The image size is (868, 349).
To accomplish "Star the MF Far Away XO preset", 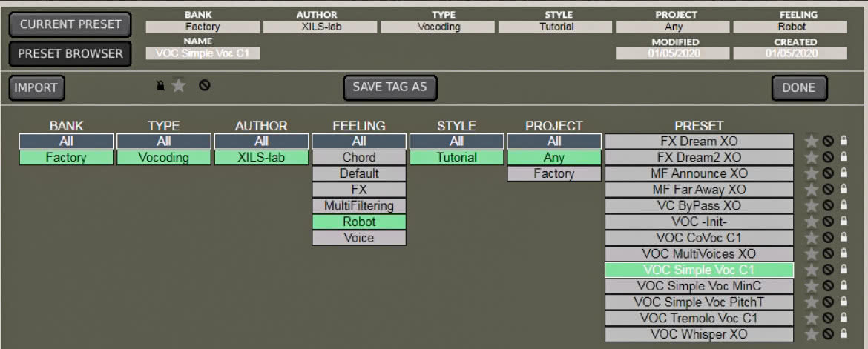I will tap(812, 190).
